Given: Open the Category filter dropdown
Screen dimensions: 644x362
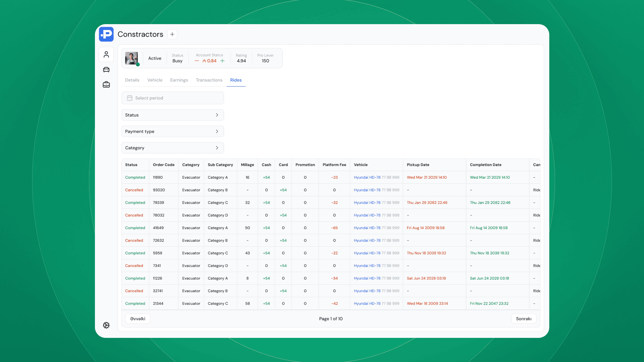Looking at the screenshot, I should click(172, 147).
